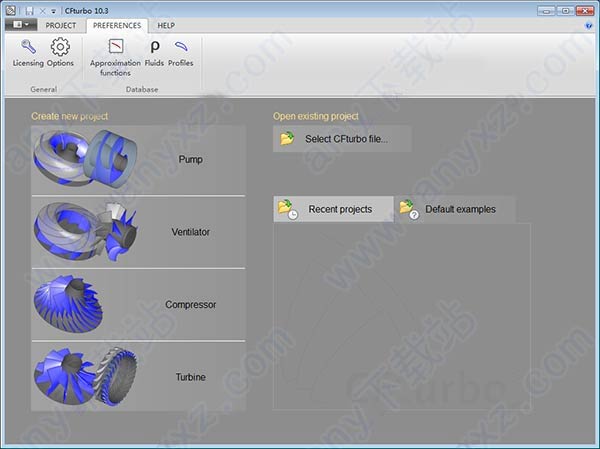Minimize the CFturbo window
The height and width of the screenshot is (449, 600).
pos(546,11)
